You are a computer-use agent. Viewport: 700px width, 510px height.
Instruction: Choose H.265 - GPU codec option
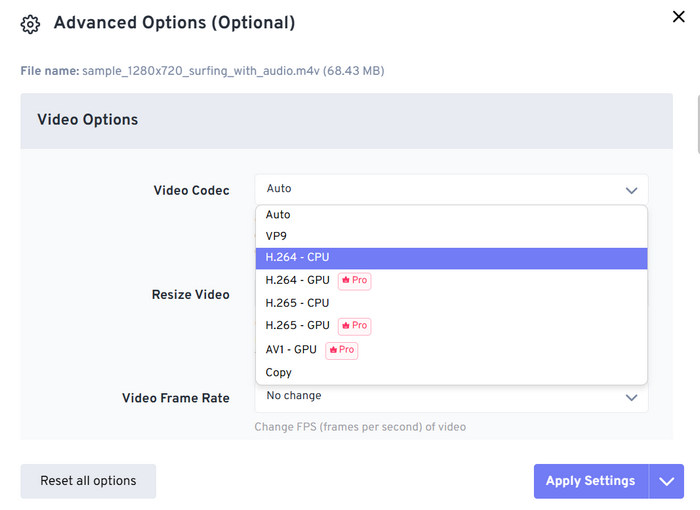point(297,326)
